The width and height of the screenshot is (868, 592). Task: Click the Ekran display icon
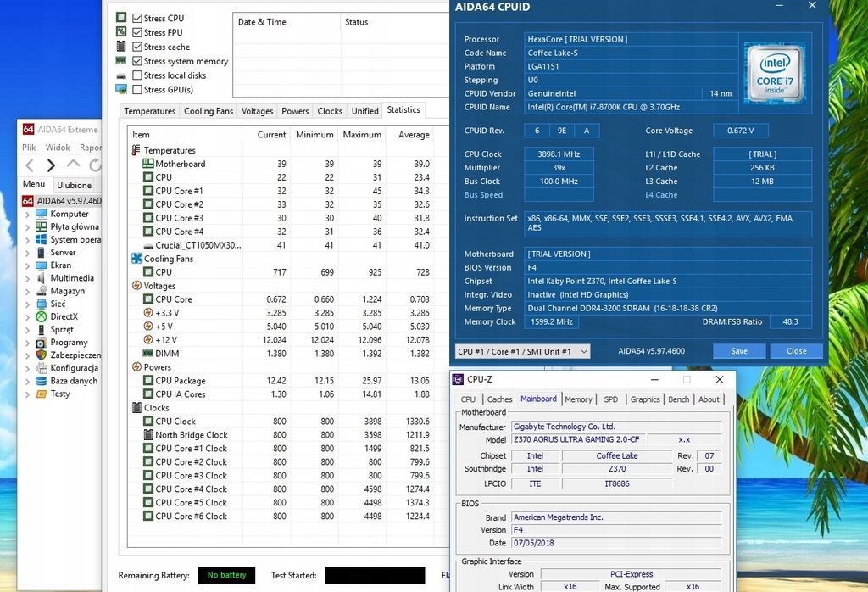(x=42, y=265)
